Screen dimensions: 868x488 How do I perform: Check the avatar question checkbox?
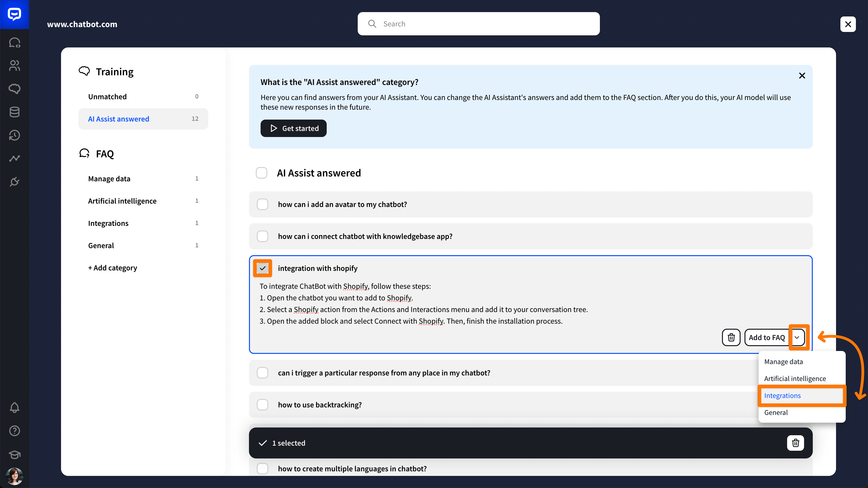[x=263, y=205]
